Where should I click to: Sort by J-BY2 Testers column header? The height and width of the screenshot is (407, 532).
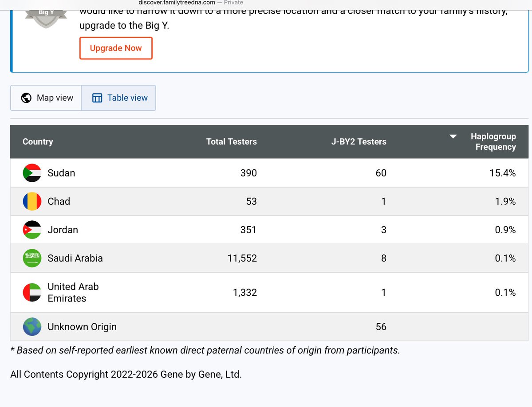point(359,142)
